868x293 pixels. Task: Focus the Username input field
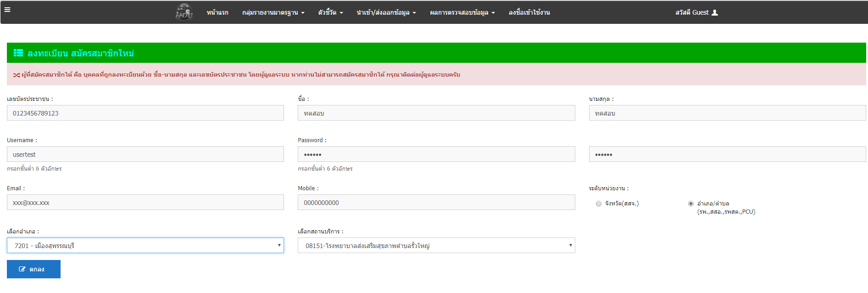pos(145,155)
